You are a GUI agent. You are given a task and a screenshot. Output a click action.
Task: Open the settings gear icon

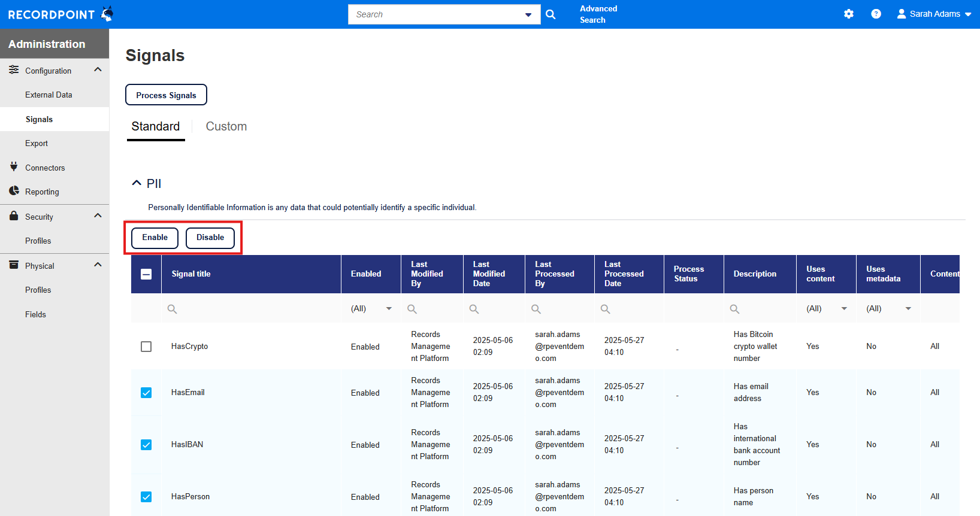(x=848, y=14)
